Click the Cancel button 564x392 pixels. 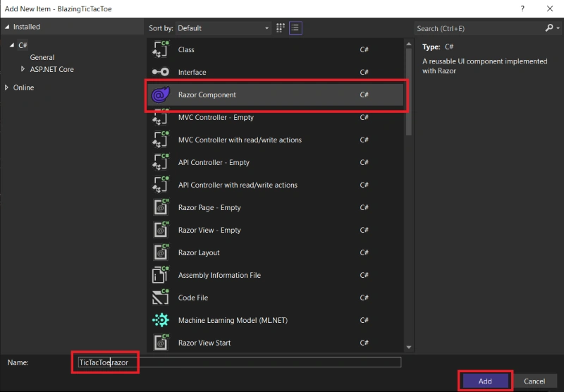pyautogui.click(x=534, y=381)
